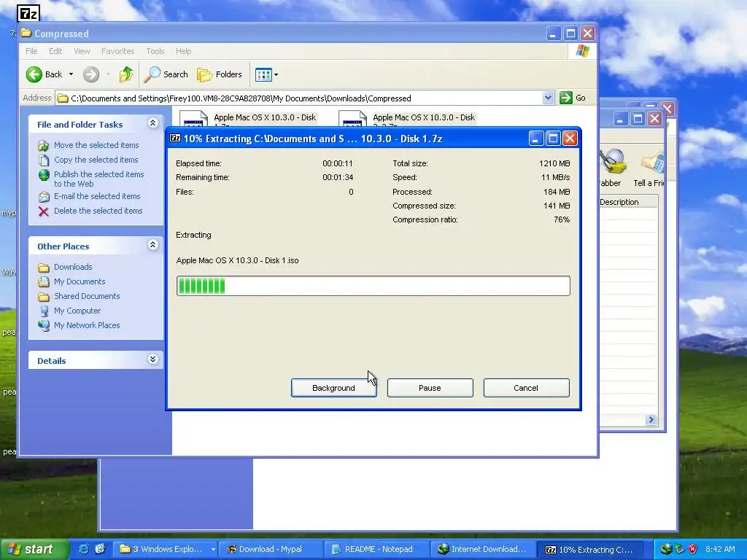Switch to Internet Download Manager taskbar button
The width and height of the screenshot is (747, 560).
tap(483, 549)
